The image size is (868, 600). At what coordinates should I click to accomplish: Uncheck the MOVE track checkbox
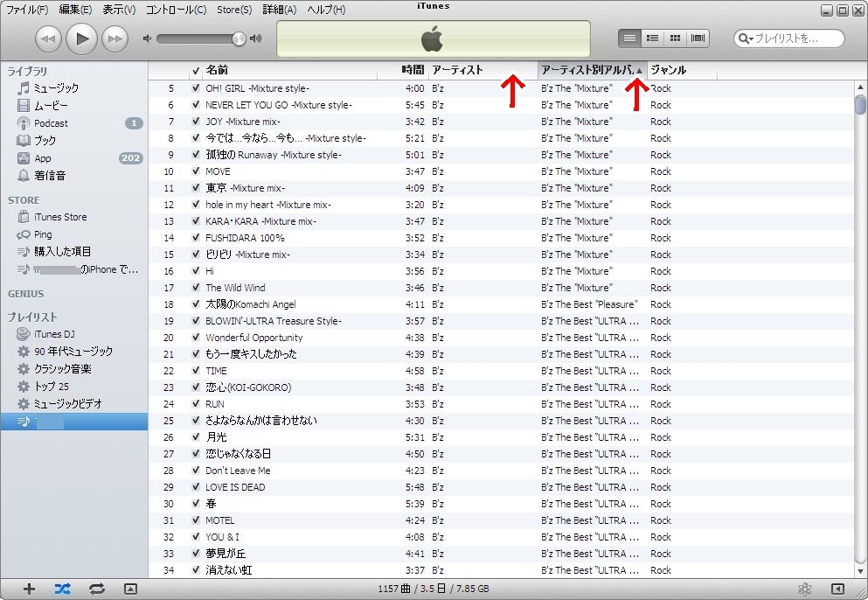(196, 171)
